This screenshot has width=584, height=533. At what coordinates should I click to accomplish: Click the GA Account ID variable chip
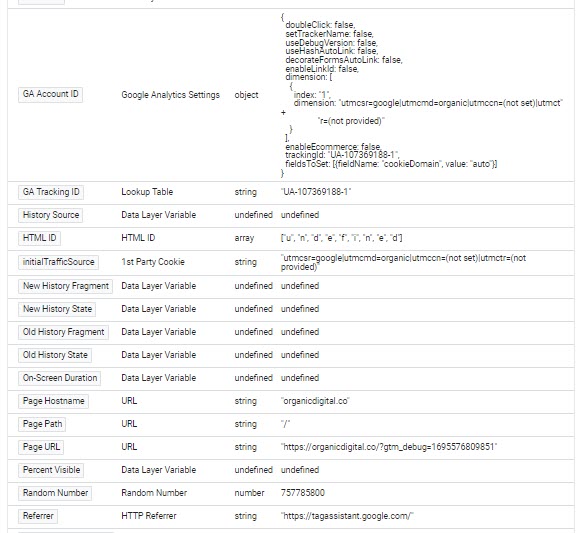tap(50, 94)
